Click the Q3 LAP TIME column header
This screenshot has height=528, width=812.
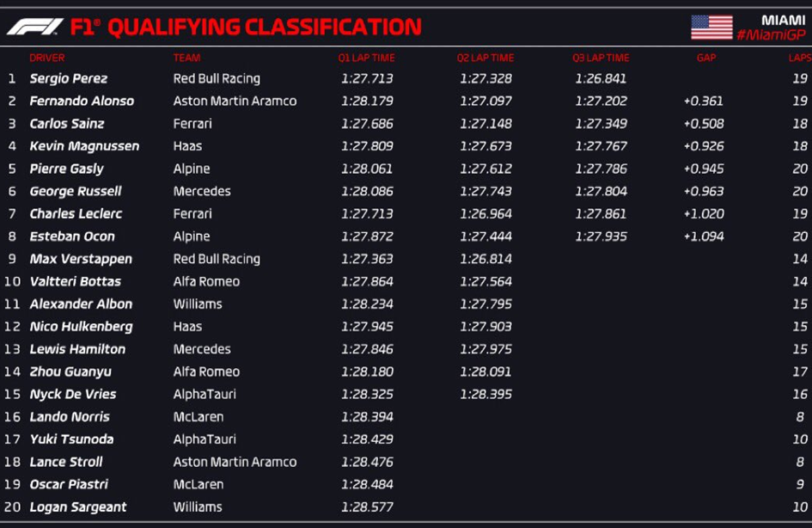tap(601, 58)
